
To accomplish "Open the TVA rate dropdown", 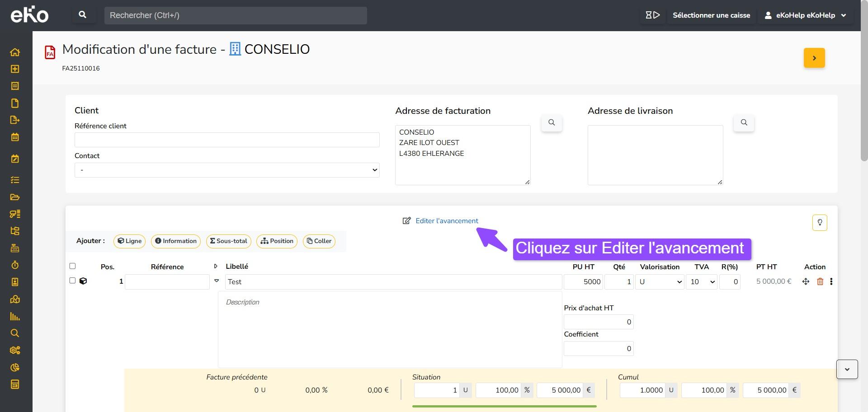I will click(x=701, y=282).
